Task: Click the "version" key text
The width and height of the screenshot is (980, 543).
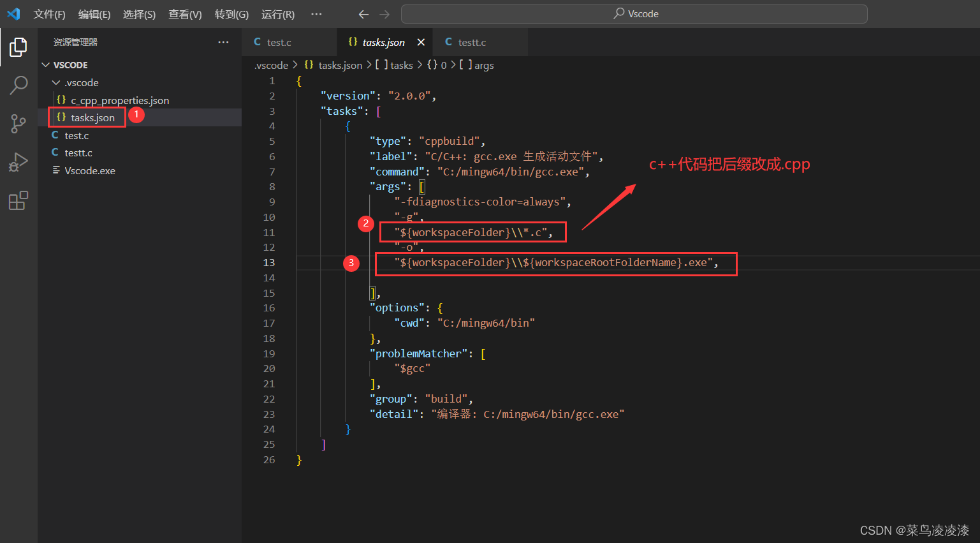Action: click(348, 96)
